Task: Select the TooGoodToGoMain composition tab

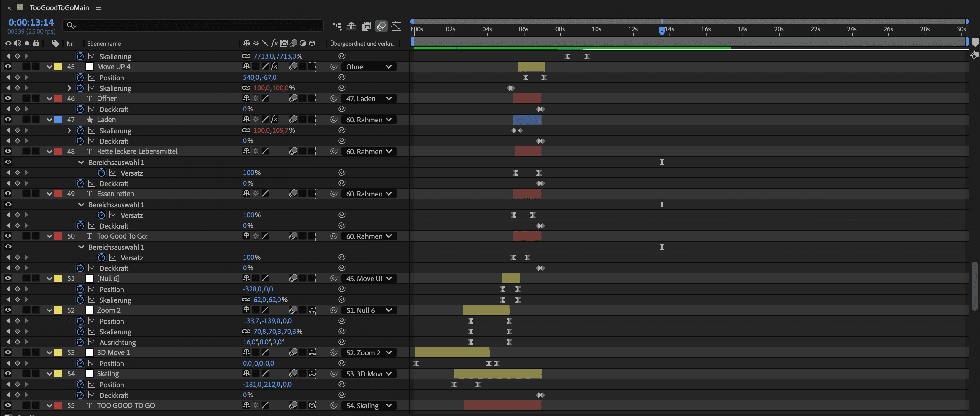Action: pos(59,7)
